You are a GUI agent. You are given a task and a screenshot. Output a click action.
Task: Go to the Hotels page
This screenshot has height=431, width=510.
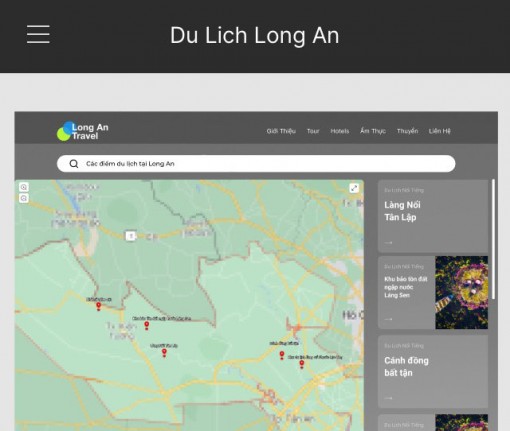pos(340,131)
